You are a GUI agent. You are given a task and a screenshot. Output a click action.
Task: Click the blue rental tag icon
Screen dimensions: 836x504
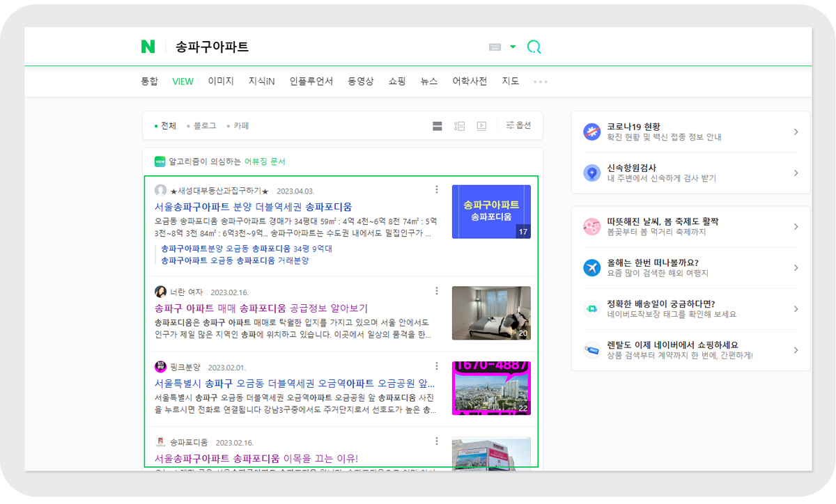pyautogui.click(x=592, y=350)
